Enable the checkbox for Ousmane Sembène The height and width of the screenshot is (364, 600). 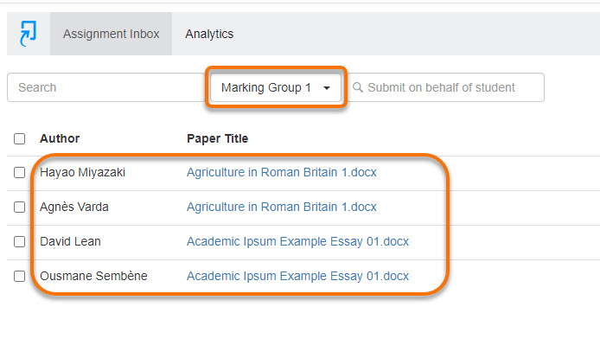(20, 276)
